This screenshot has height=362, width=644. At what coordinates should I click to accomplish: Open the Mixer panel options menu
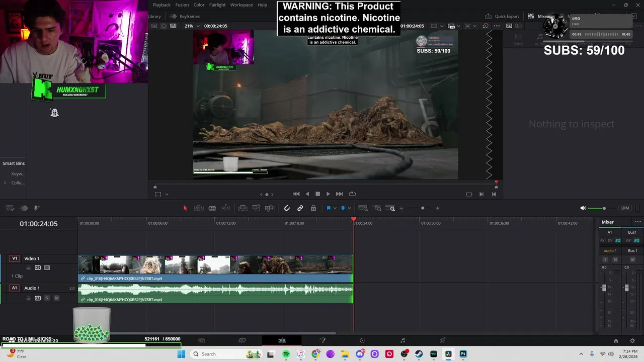638,222
